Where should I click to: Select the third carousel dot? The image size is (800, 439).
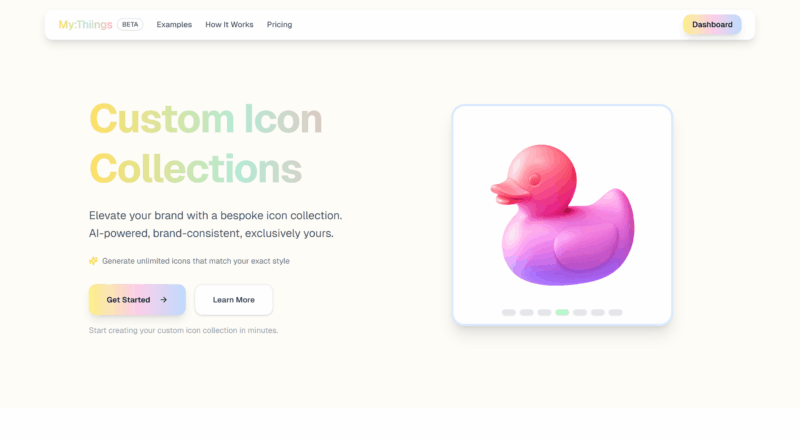(x=544, y=312)
